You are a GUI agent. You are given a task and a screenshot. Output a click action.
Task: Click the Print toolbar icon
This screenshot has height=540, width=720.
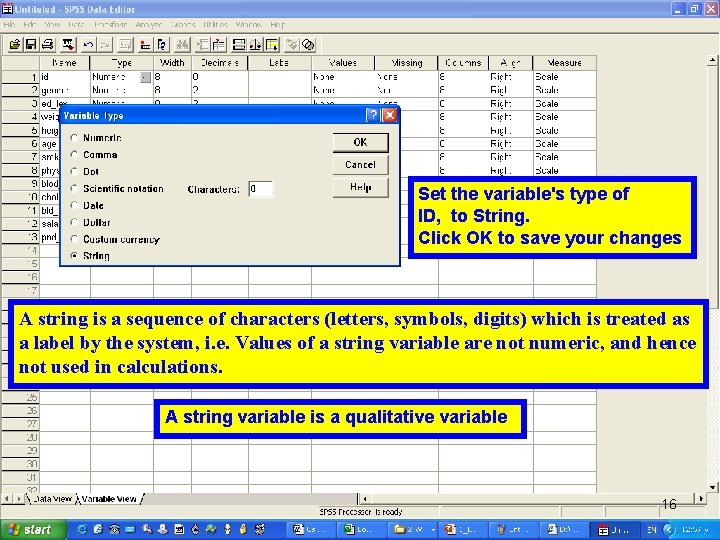(x=48, y=45)
